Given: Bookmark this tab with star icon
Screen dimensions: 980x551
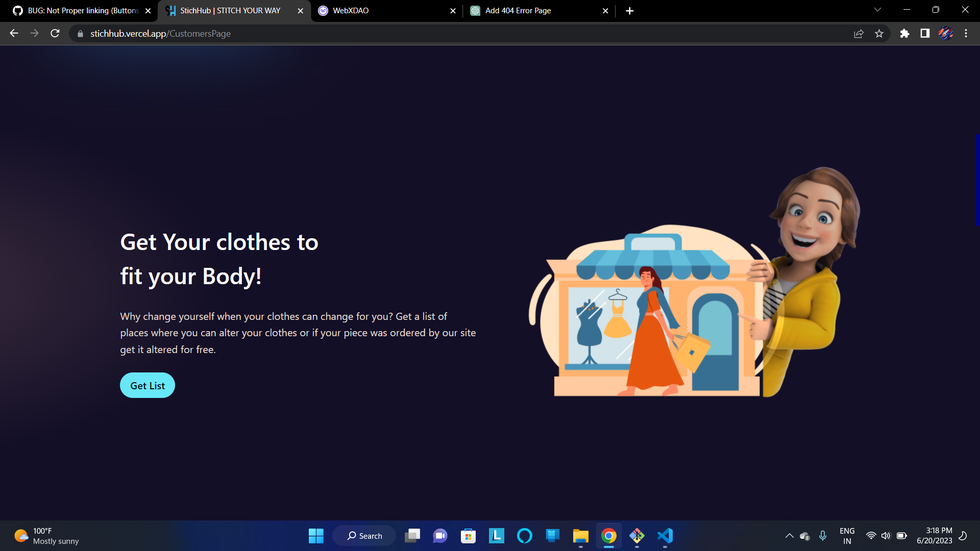Looking at the screenshot, I should pyautogui.click(x=879, y=34).
